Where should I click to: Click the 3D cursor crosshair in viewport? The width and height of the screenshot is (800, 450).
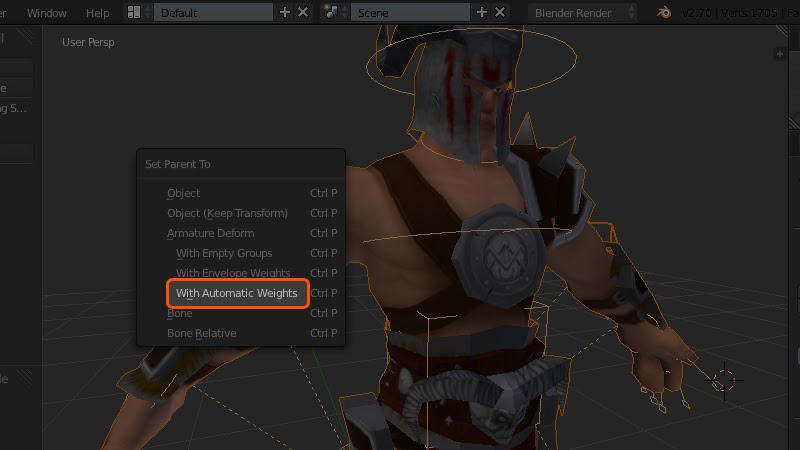724,380
